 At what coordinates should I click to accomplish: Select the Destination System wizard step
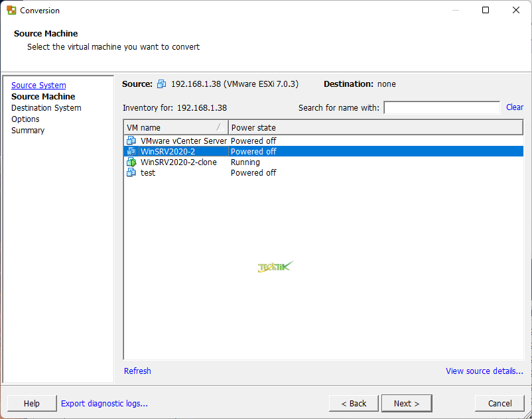click(46, 108)
